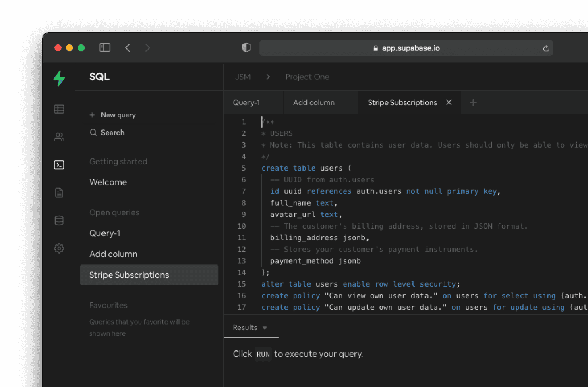This screenshot has height=387, width=588.
Task: Open a new tab with the plus button
Action: (x=473, y=102)
